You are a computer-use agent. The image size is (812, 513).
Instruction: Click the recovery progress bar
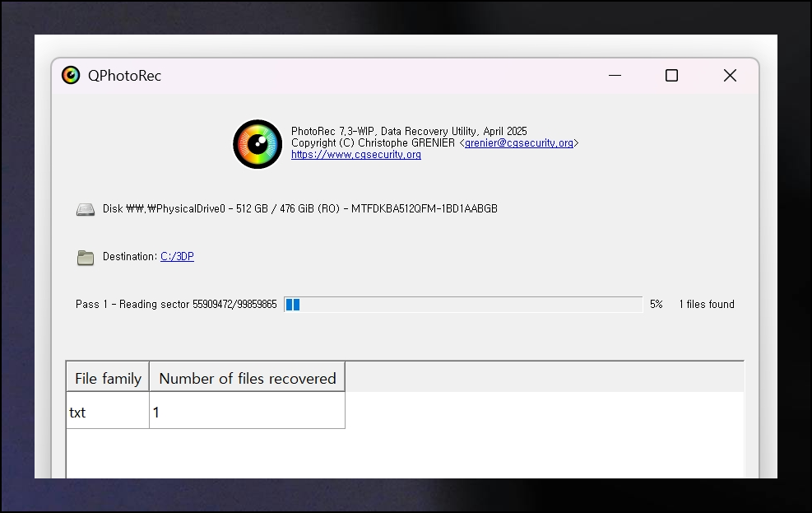pos(463,304)
